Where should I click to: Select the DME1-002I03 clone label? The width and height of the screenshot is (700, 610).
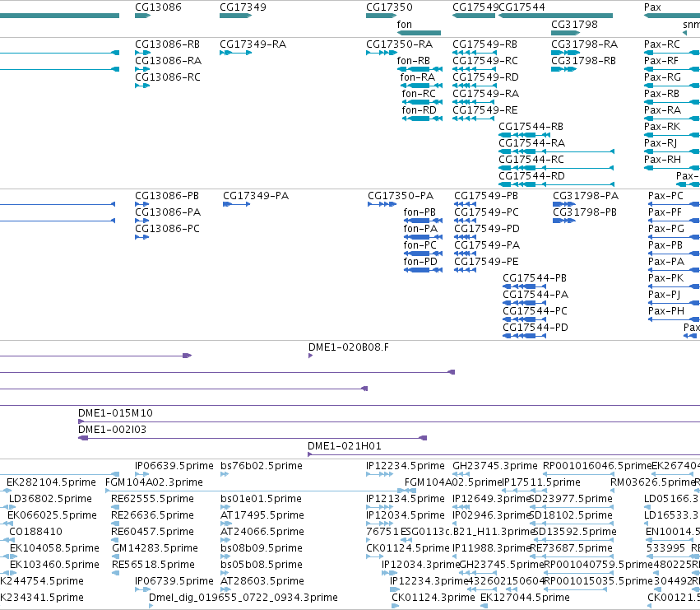pyautogui.click(x=112, y=430)
